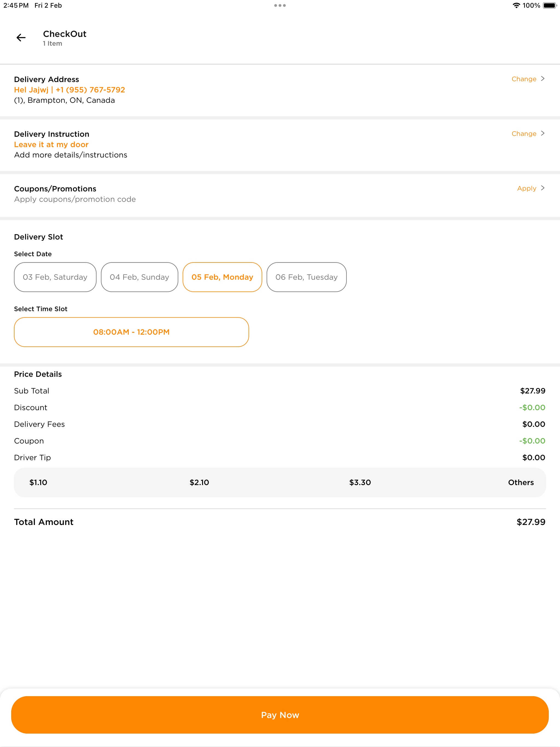The width and height of the screenshot is (560, 747).
Task: Add a $2.10 driver tip
Action: [x=199, y=482]
